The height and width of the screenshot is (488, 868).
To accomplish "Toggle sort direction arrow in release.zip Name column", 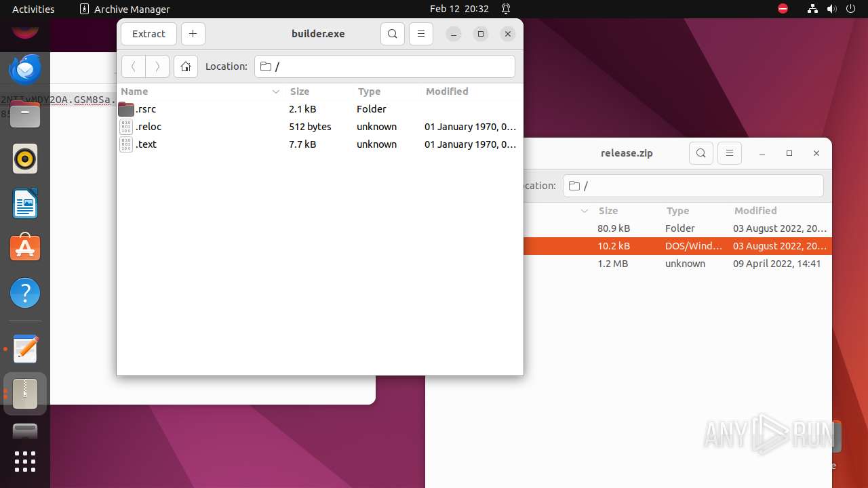I will pos(585,211).
